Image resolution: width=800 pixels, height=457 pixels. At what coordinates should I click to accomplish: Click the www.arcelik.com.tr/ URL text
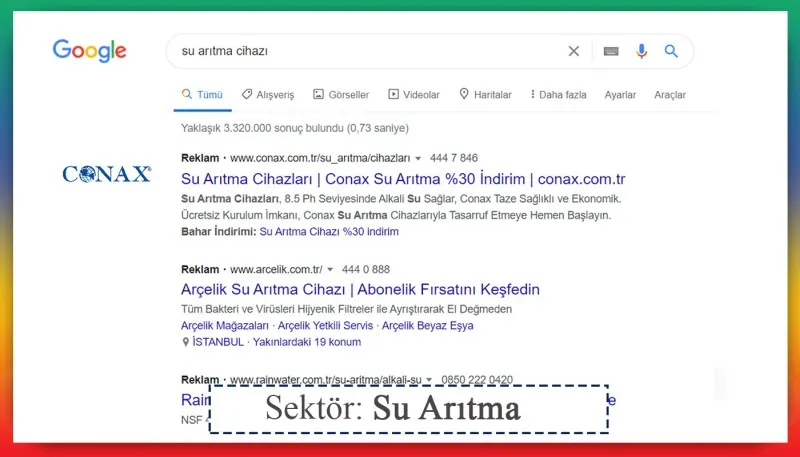[276, 269]
